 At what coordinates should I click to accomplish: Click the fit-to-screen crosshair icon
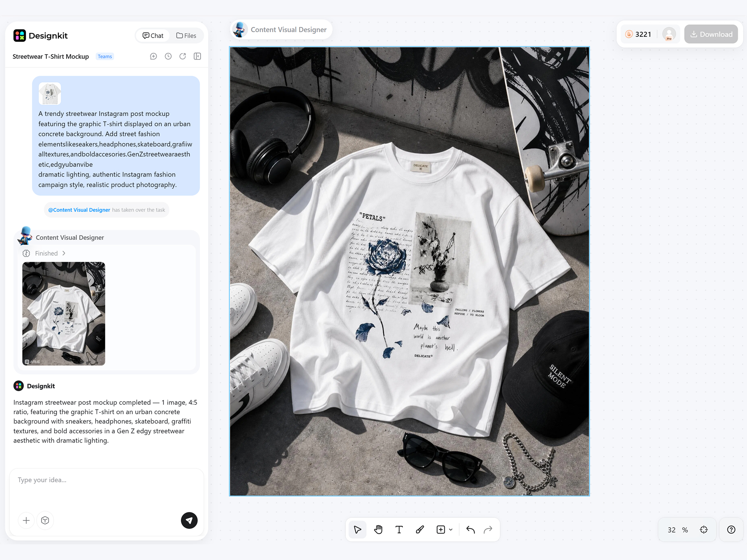tap(704, 530)
